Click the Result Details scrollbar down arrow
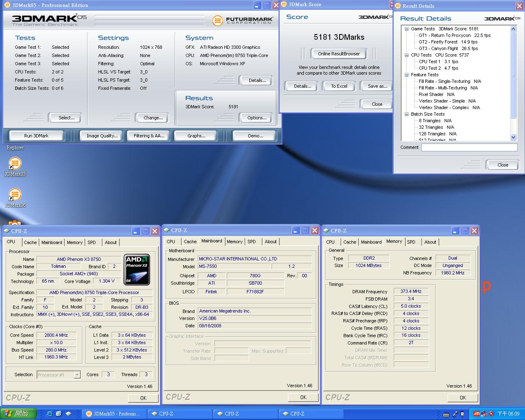525x420 pixels. pos(513,137)
